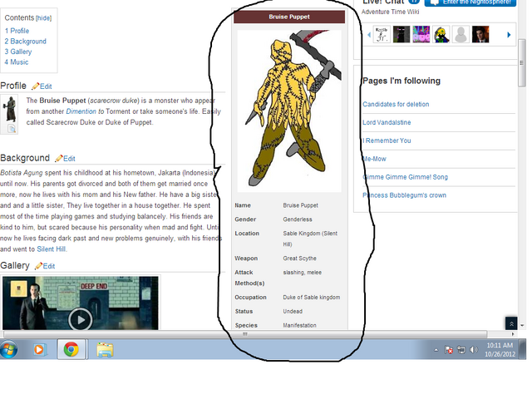Show next chat users with right arrow
The height and width of the screenshot is (399, 532).
509,35
